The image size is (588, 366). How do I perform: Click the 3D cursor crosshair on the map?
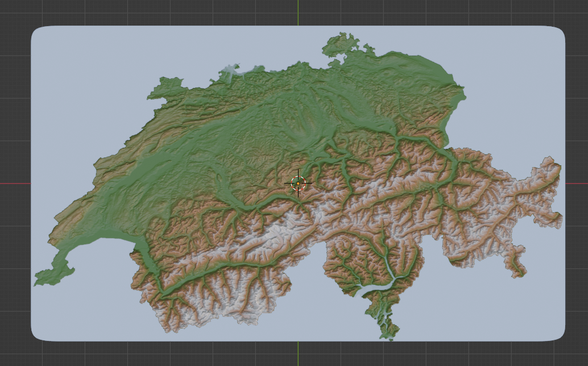coord(298,184)
